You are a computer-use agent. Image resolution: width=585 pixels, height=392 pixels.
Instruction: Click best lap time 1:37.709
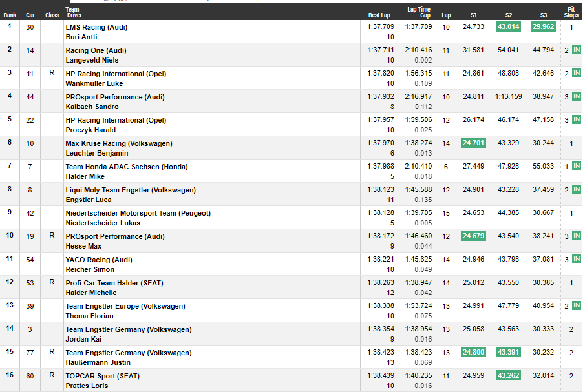coord(381,27)
